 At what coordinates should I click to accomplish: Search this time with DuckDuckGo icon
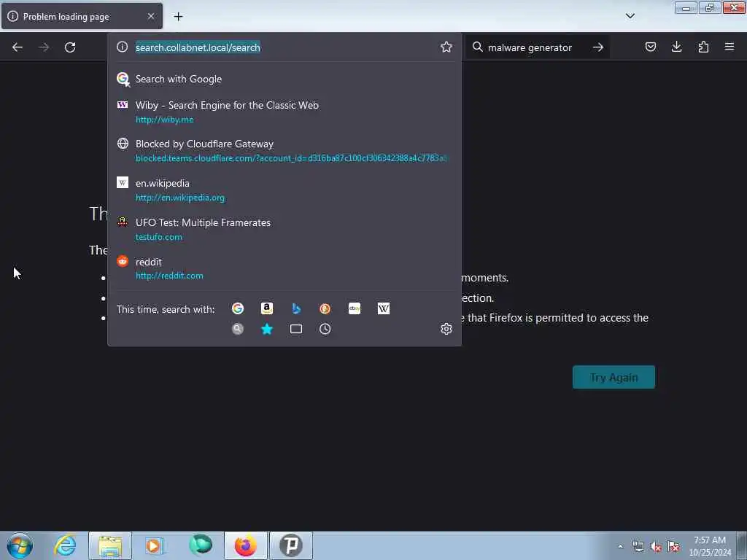325,308
